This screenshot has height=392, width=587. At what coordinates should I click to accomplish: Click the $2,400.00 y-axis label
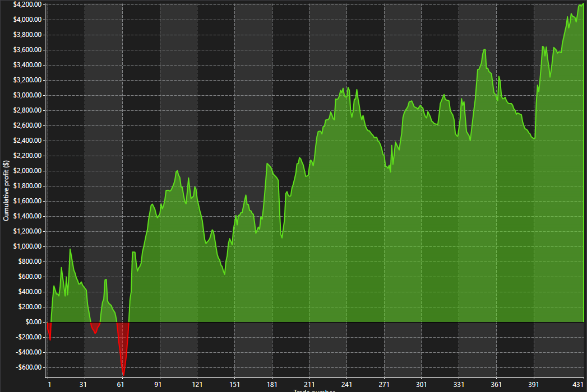27,141
